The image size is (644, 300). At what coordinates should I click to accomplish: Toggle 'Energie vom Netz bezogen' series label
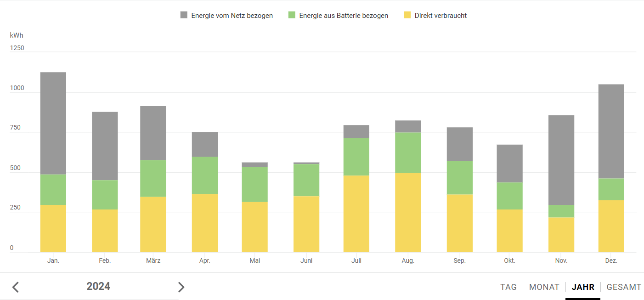tap(232, 16)
